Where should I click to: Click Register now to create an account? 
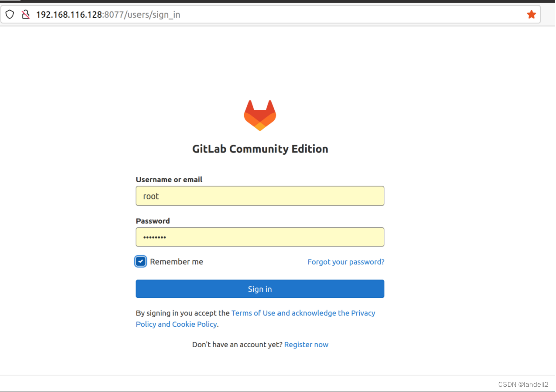pyautogui.click(x=306, y=344)
